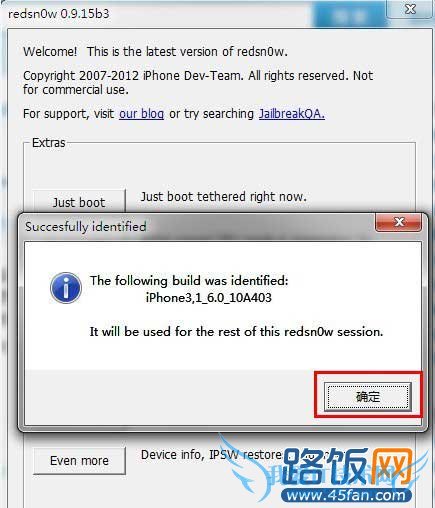The height and width of the screenshot is (508, 435).
Task: Click the rest of this redsn0w session message
Action: tap(236, 332)
